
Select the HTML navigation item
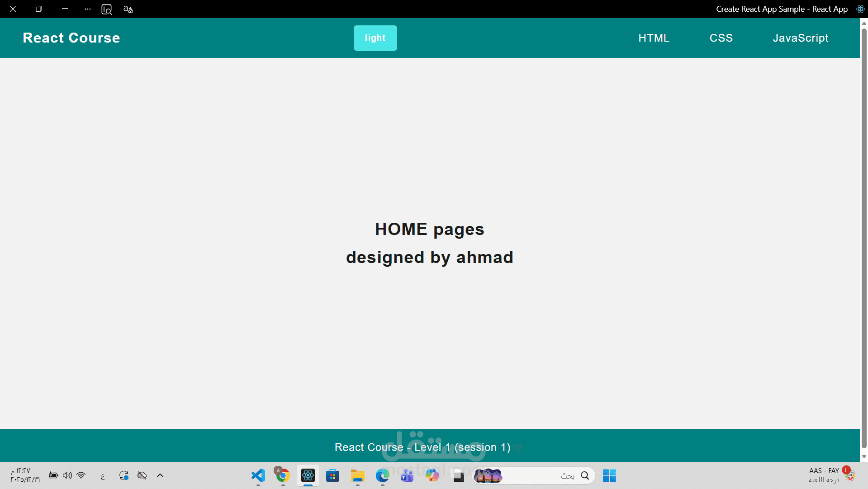click(x=654, y=38)
